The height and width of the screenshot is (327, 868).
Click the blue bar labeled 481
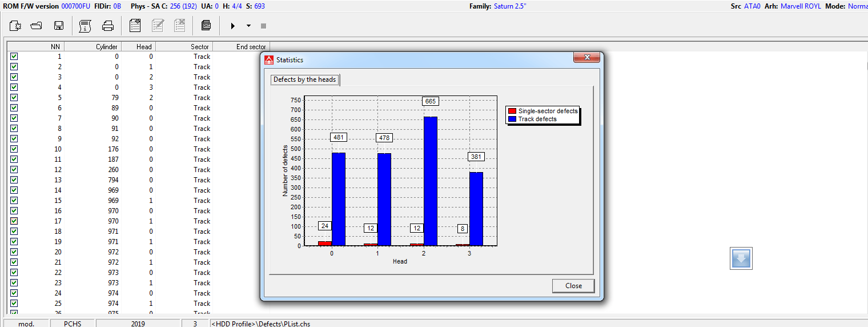tap(339, 199)
